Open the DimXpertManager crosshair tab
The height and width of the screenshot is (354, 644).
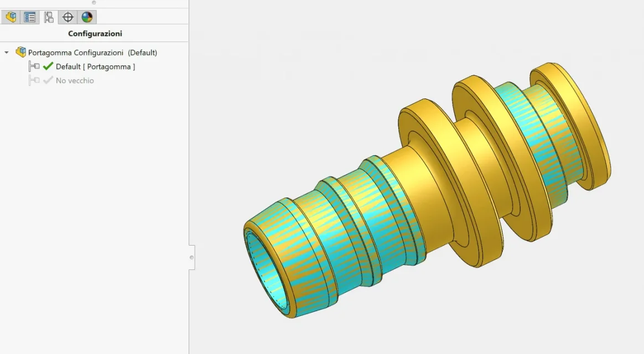(x=67, y=17)
